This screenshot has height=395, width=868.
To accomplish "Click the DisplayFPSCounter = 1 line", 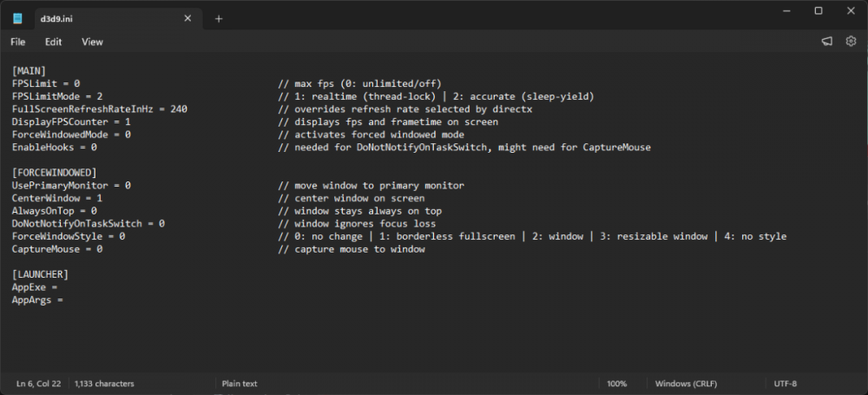I will tap(71, 122).
